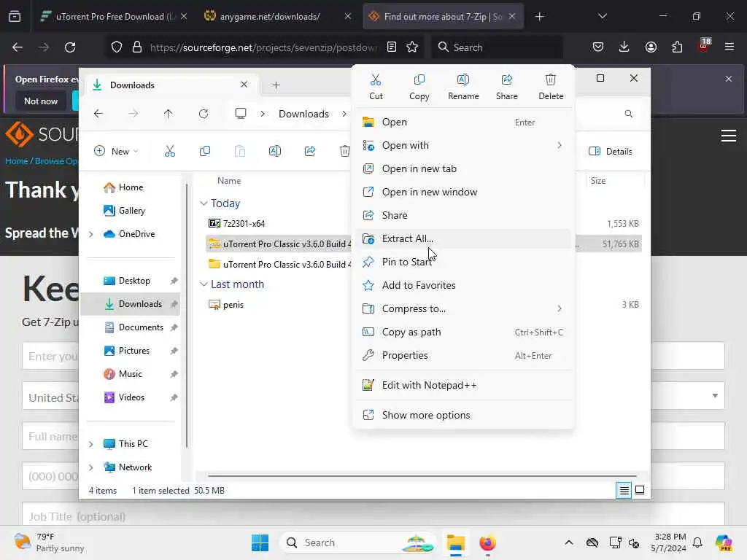The height and width of the screenshot is (560, 747).
Task: Click Copy icon in context menu
Action: [419, 86]
